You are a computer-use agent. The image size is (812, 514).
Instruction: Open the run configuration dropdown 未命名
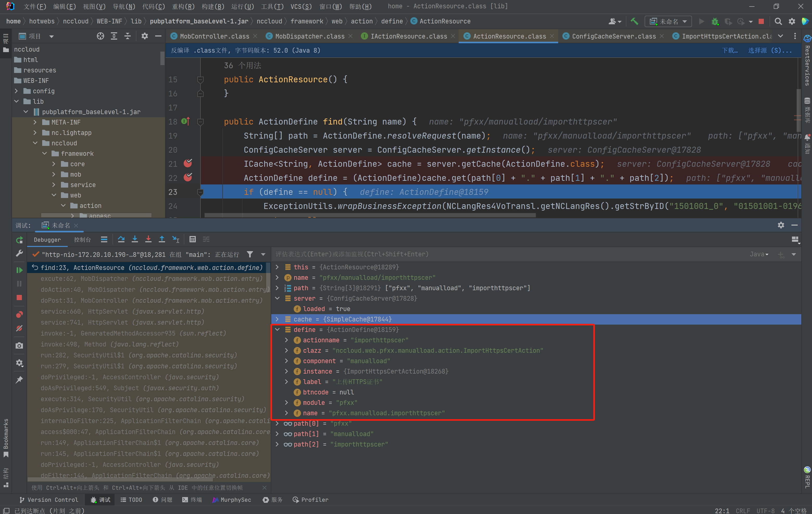pyautogui.click(x=668, y=21)
